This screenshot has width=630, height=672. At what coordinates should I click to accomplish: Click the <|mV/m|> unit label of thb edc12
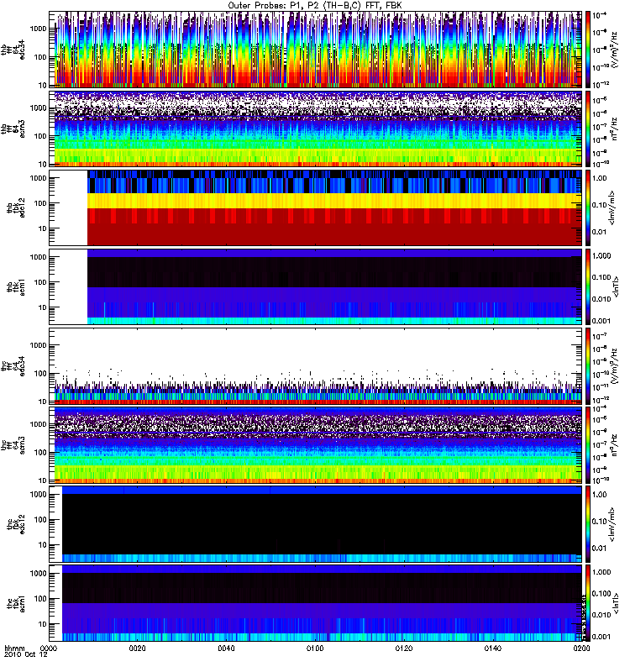point(612,207)
